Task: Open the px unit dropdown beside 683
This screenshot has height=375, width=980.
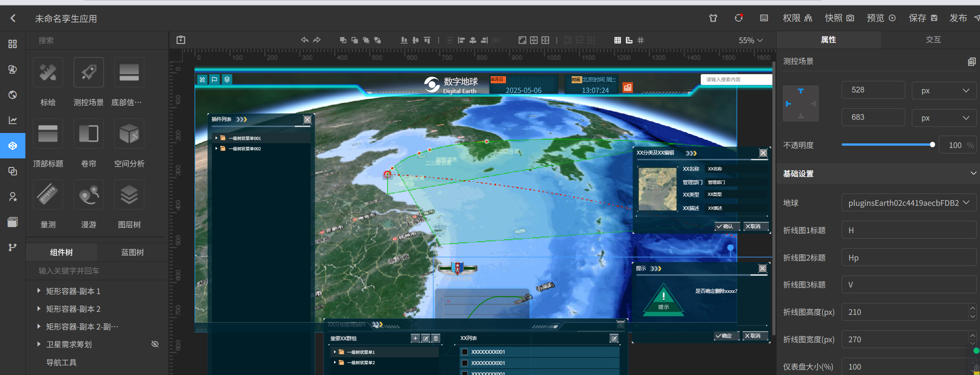Action: (944, 118)
